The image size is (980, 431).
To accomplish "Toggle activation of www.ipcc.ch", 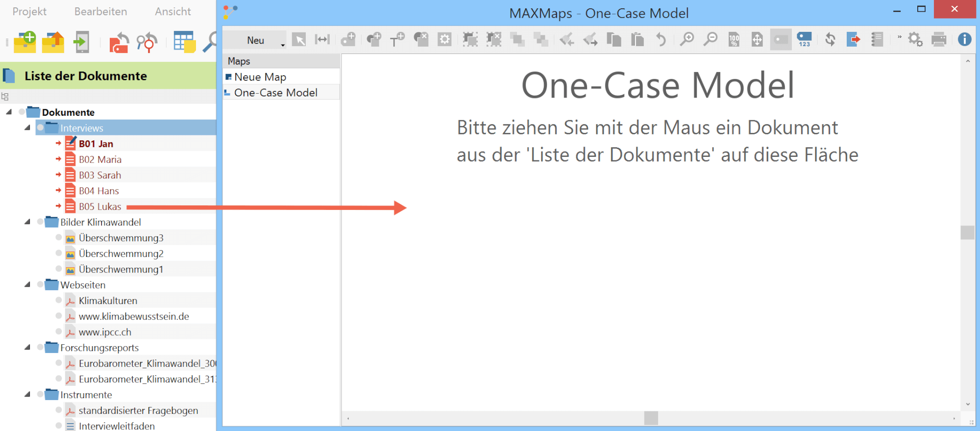I will pos(59,331).
